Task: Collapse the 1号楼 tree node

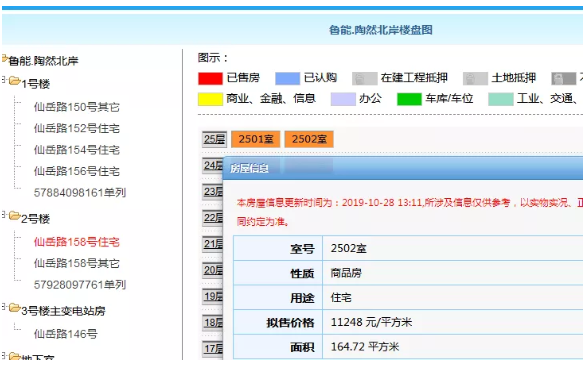Action: point(4,80)
